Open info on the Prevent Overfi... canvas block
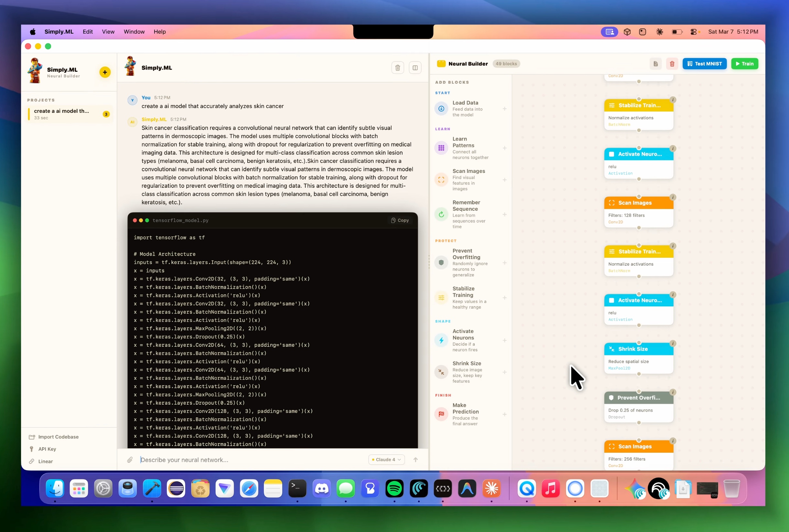 [673, 392]
